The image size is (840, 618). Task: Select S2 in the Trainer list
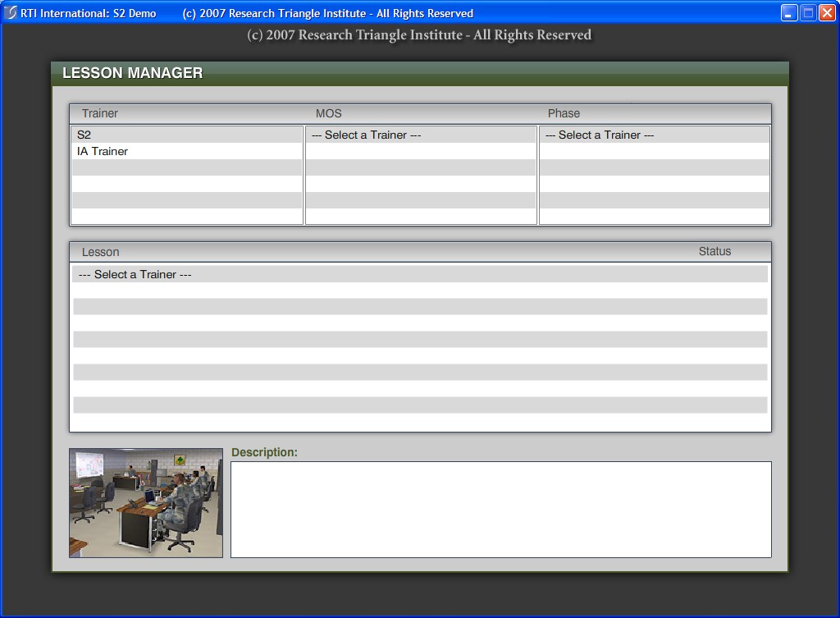(84, 135)
